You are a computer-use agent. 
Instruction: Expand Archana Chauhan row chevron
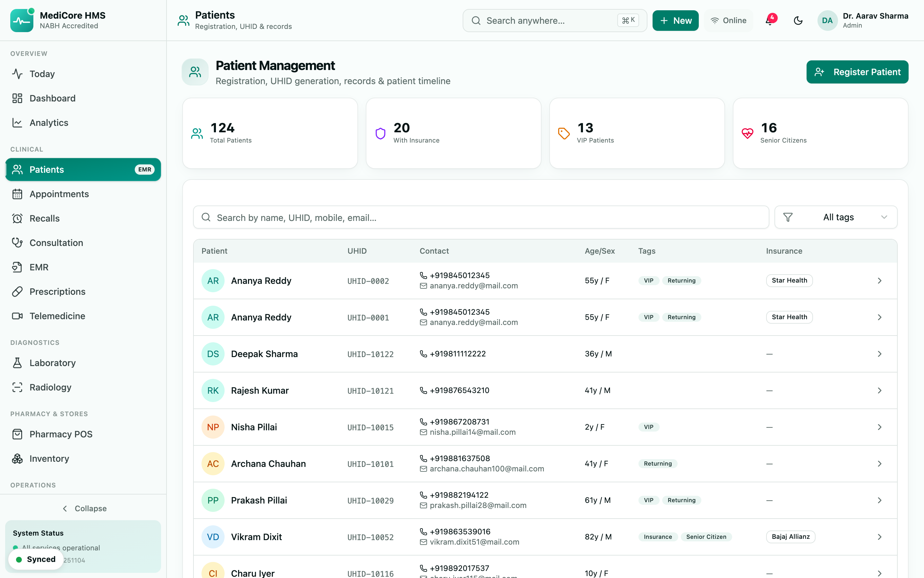[x=879, y=464]
